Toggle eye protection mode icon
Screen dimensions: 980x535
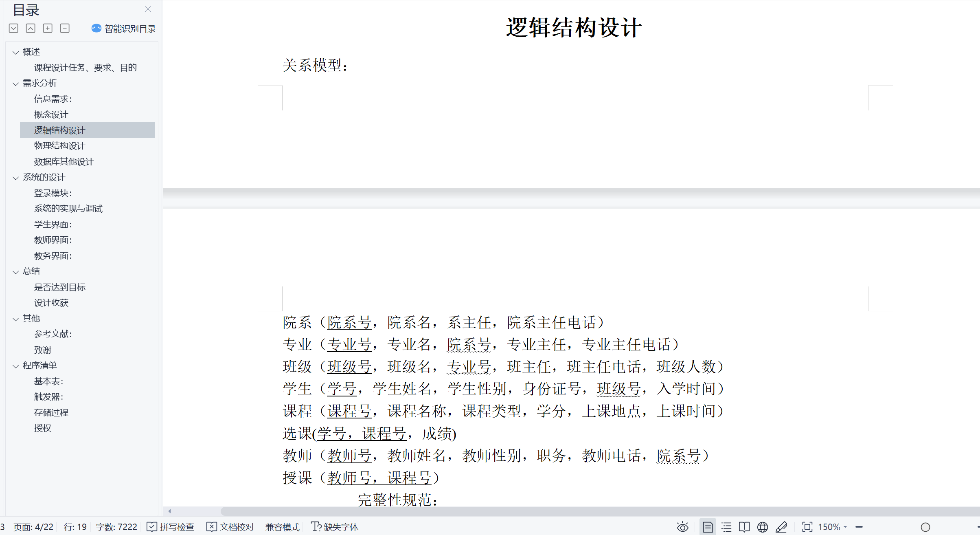tap(682, 527)
